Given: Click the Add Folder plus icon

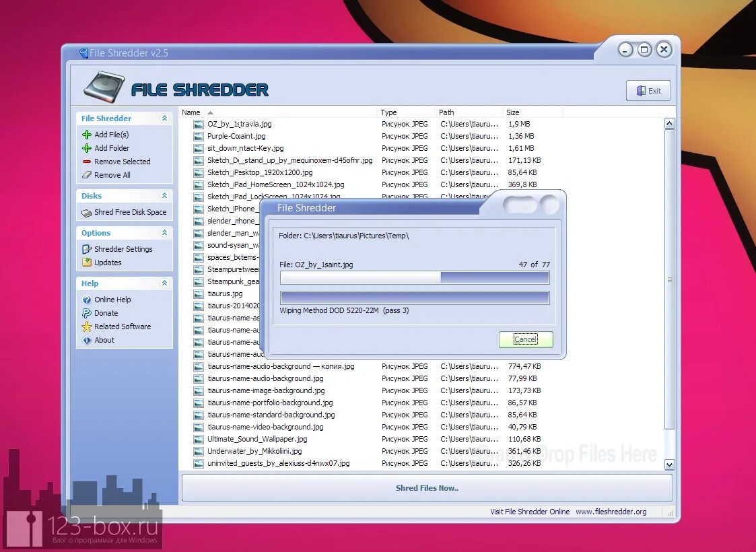Looking at the screenshot, I should pyautogui.click(x=87, y=148).
